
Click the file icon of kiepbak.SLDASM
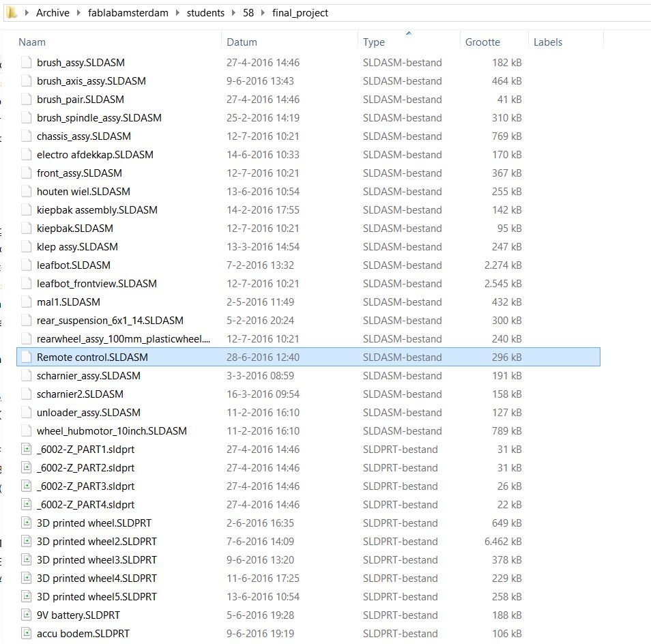(26, 229)
